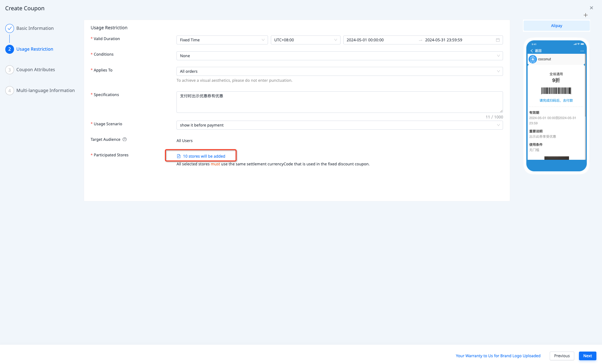The height and width of the screenshot is (364, 602).
Task: Click the Basic Information checkmark step icon
Action: coord(10,28)
